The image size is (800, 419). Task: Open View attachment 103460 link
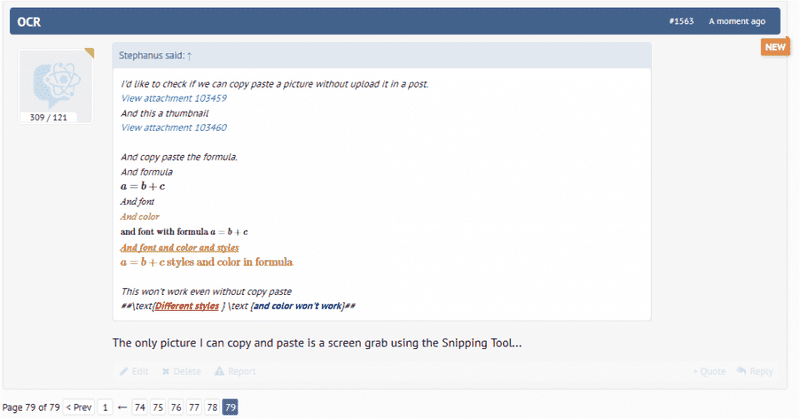(x=173, y=128)
